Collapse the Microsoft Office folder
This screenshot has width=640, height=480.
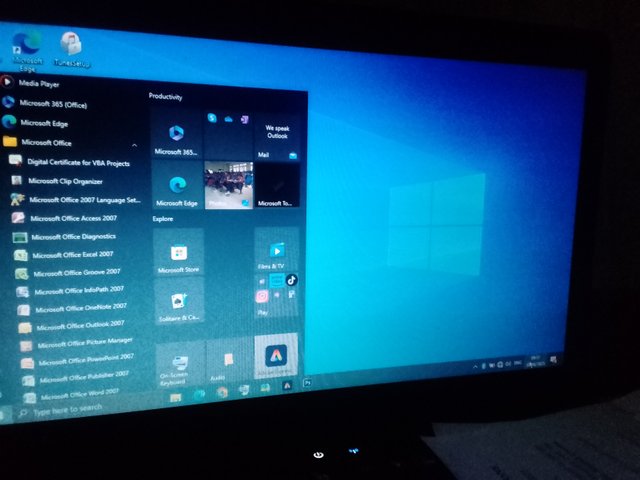point(71,142)
